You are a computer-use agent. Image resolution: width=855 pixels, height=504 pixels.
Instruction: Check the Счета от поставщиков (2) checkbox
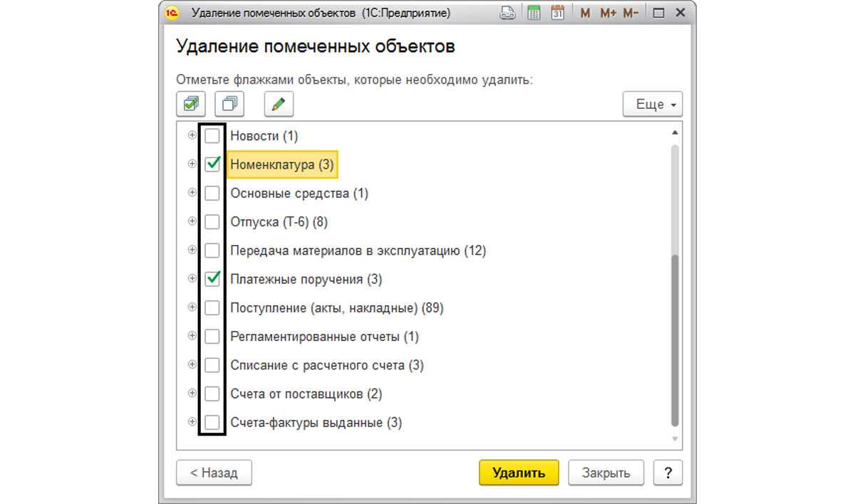pyautogui.click(x=212, y=394)
